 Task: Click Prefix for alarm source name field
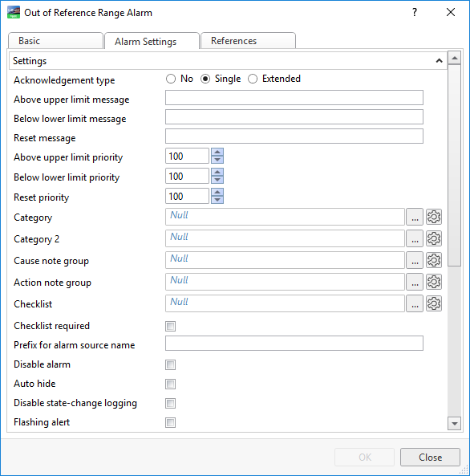pos(294,343)
